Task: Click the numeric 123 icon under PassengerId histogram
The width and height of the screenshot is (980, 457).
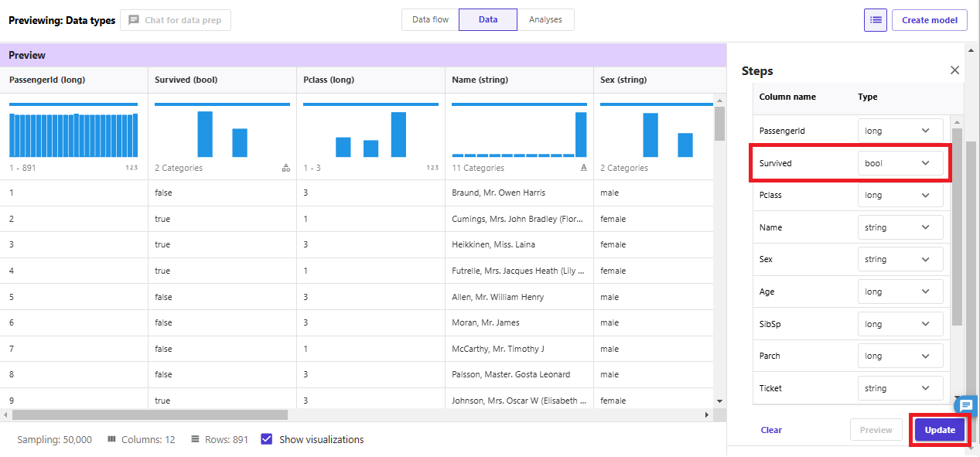Action: (x=131, y=168)
